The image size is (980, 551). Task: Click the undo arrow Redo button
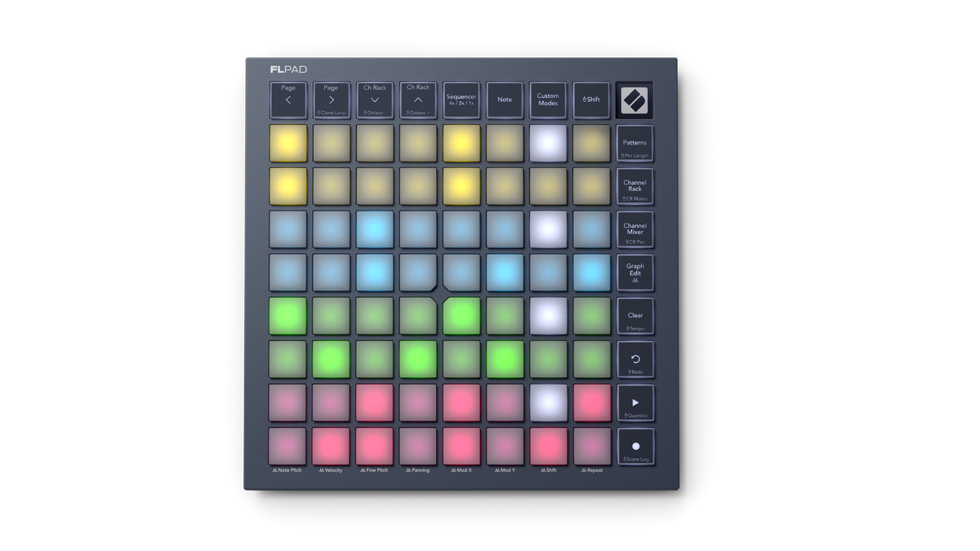(x=635, y=359)
